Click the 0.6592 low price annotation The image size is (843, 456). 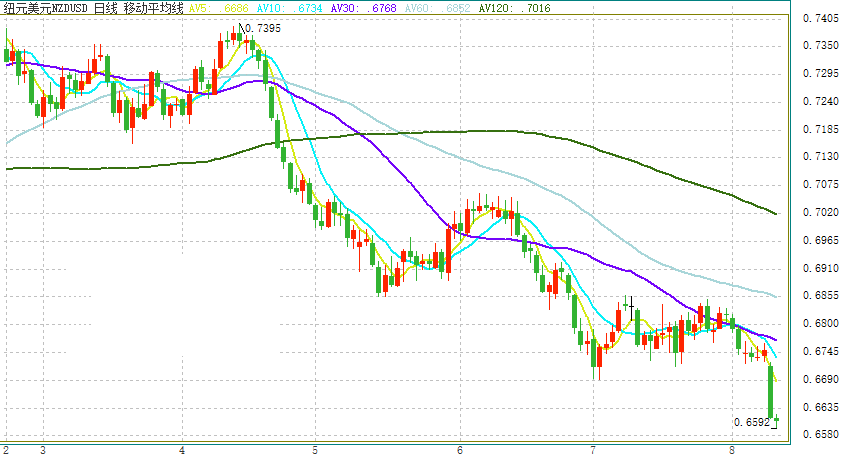[750, 422]
